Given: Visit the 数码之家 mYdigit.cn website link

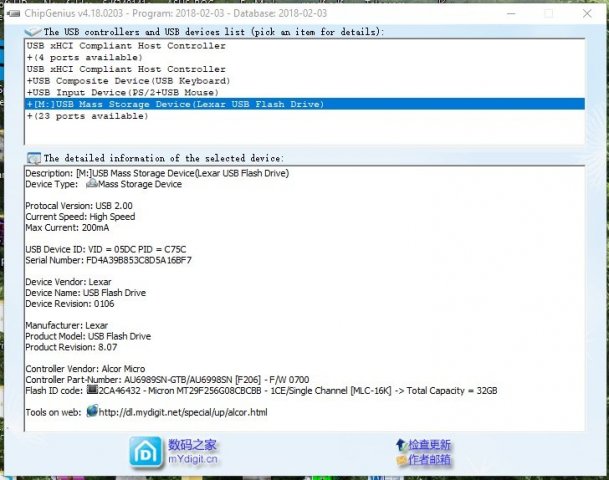Looking at the screenshot, I should tap(192, 451).
